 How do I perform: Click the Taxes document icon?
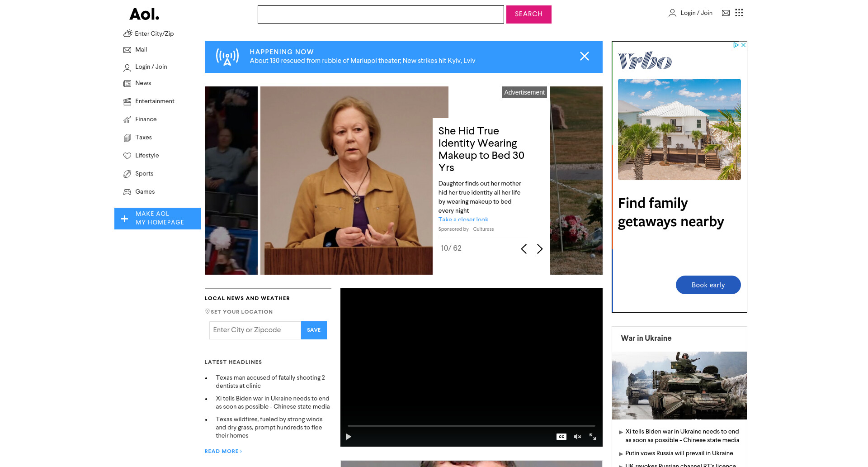pyautogui.click(x=127, y=138)
